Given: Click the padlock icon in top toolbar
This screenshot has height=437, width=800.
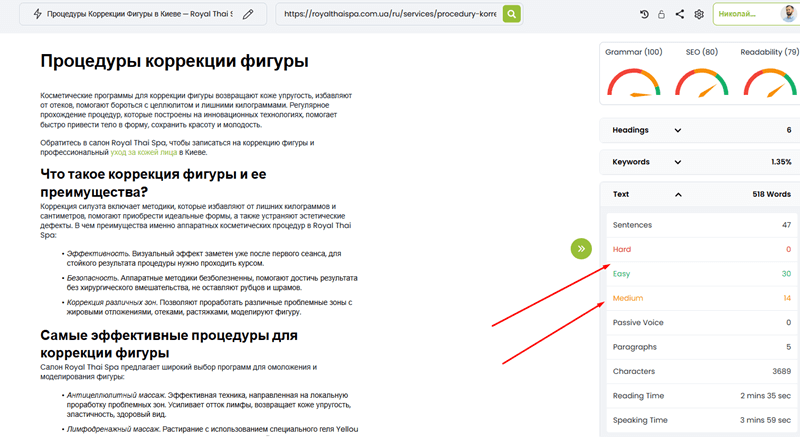Looking at the screenshot, I should coord(661,14).
